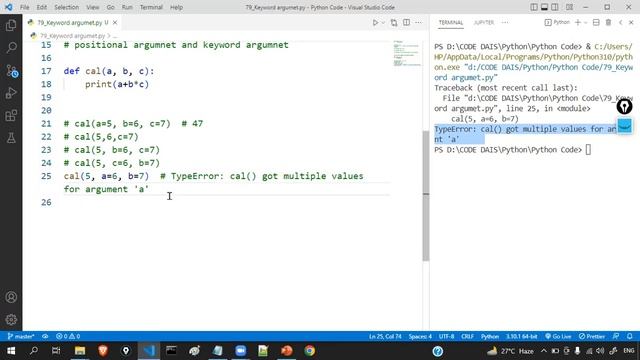Start Go Live server

pos(558,336)
